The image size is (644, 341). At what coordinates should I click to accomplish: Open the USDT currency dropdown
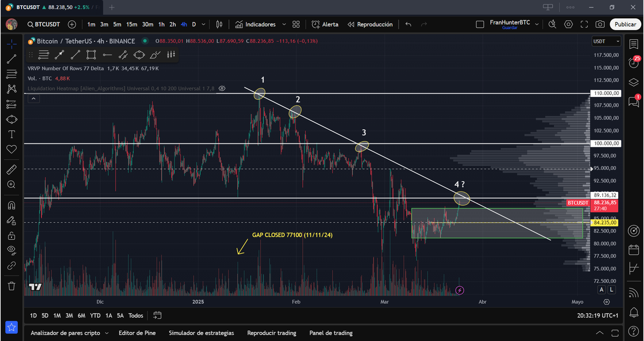tap(606, 41)
